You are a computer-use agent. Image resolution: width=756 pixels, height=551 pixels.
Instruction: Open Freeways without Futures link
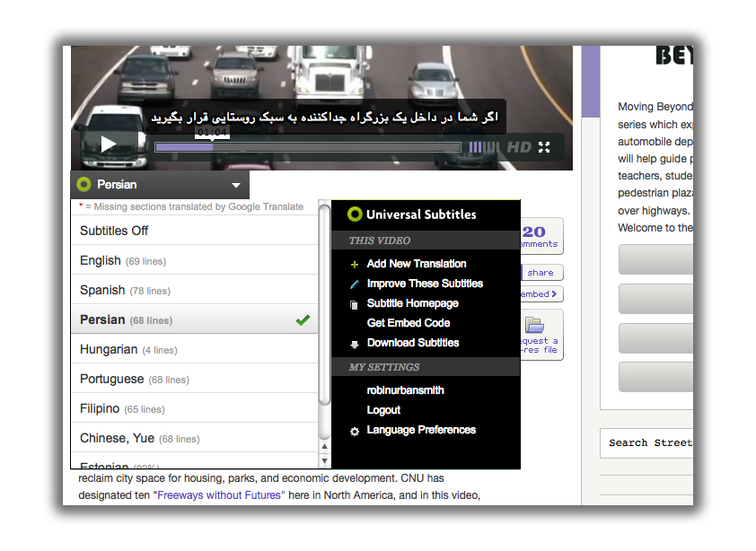click(x=221, y=494)
